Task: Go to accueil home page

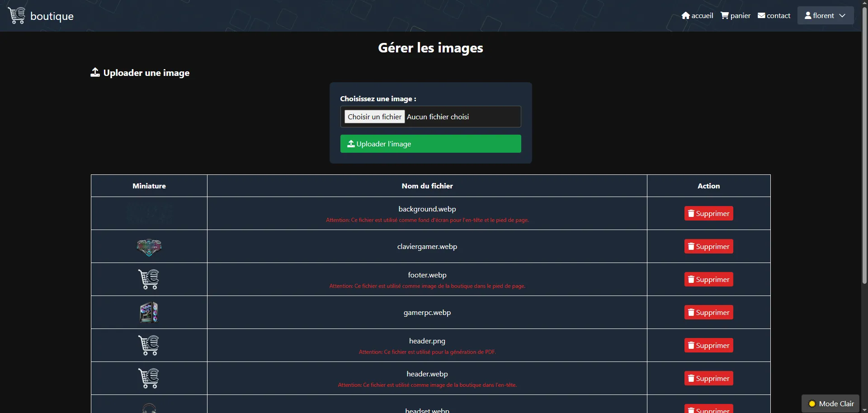Action: 697,16
